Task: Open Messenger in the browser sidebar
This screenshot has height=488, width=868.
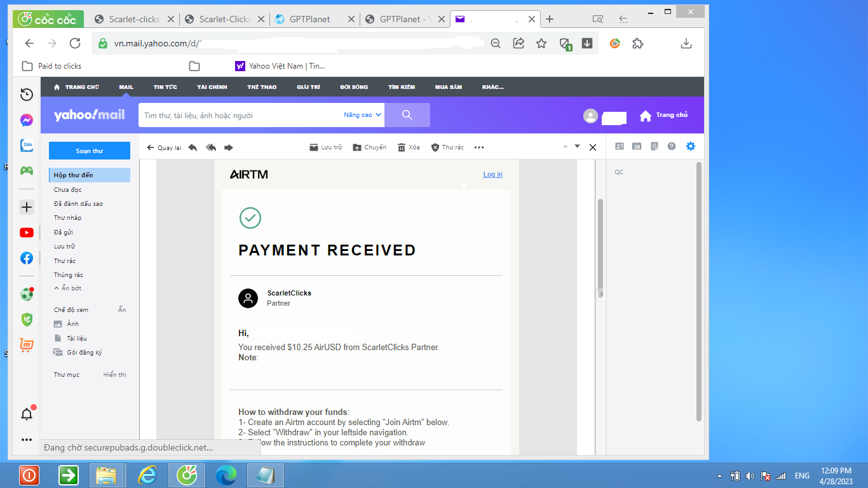Action: (27, 120)
